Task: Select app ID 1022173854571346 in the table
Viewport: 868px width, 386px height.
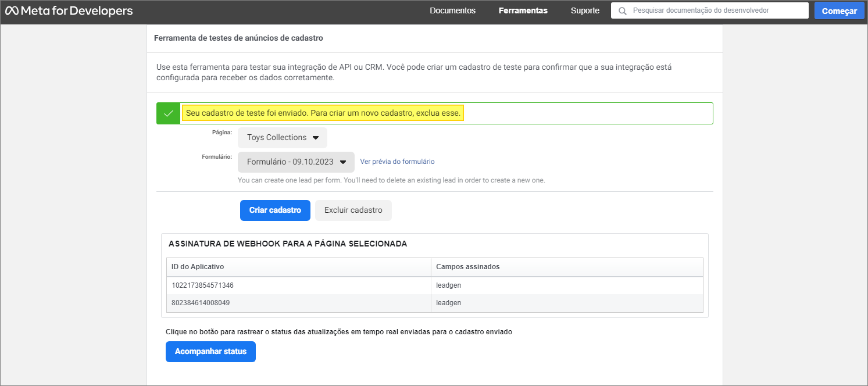Action: coord(202,285)
